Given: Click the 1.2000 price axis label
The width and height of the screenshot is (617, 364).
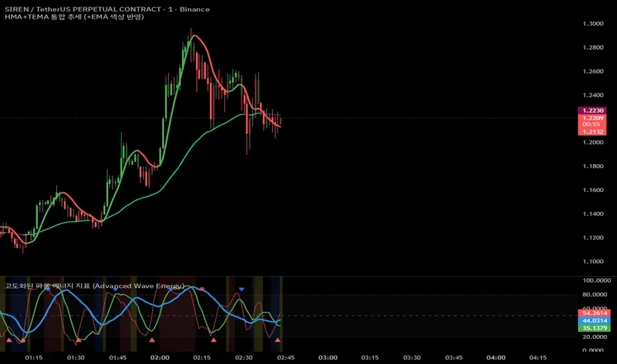Looking at the screenshot, I should coord(593,142).
